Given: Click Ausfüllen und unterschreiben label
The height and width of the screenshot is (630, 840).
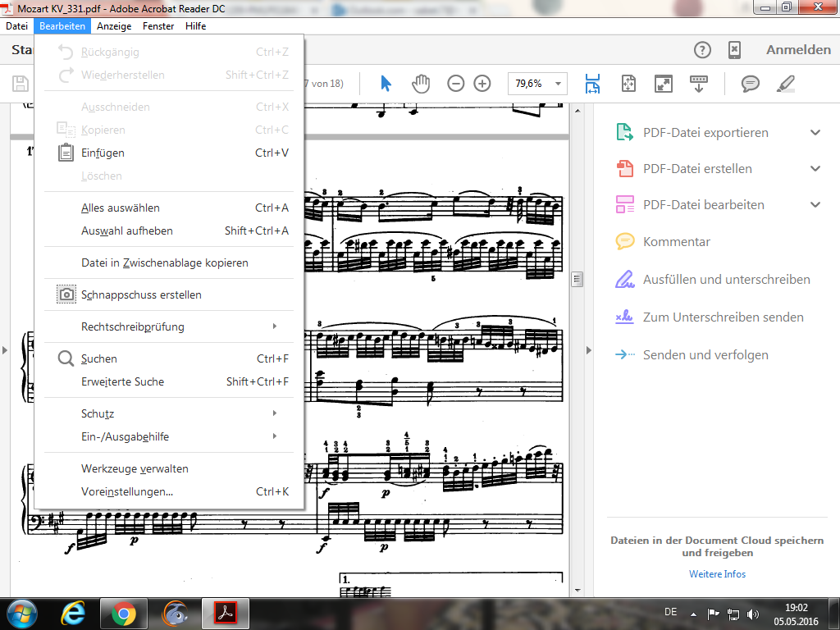Looking at the screenshot, I should click(727, 280).
